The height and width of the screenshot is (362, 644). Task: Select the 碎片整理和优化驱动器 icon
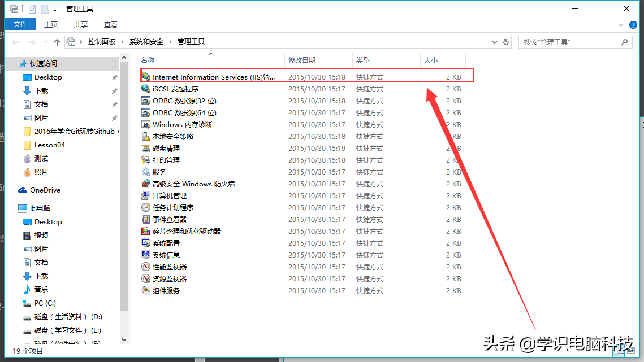coord(146,232)
